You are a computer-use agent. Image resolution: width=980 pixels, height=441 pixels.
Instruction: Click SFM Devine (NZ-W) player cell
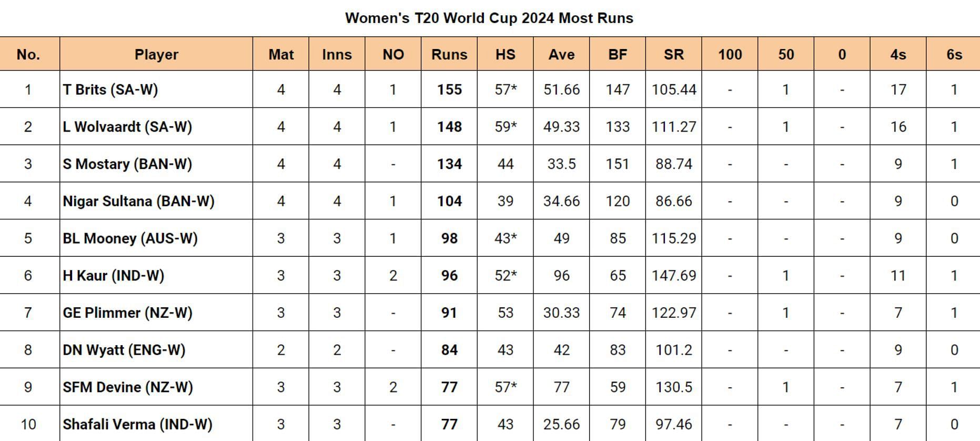tap(128, 387)
